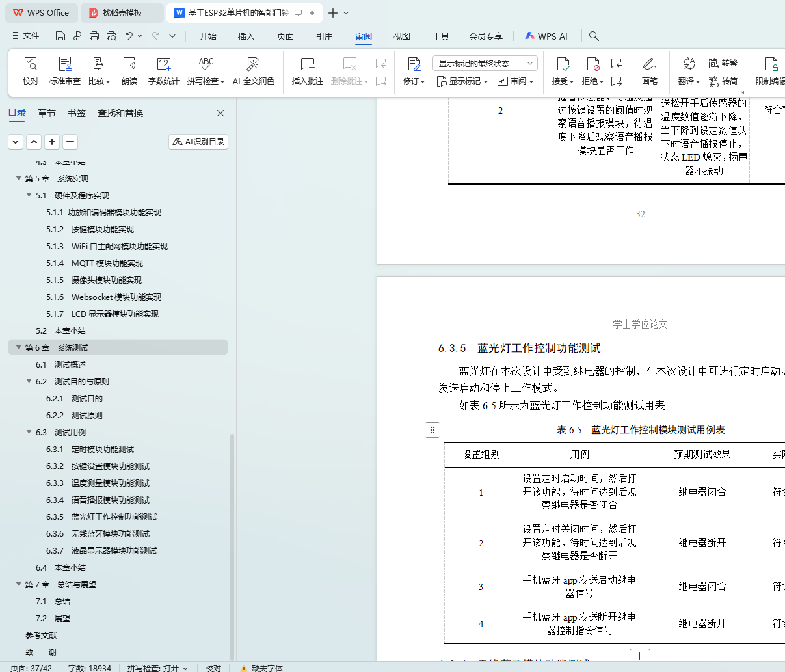Expand the 显示标记 dropdown
This screenshot has height=672, width=785.
click(462, 81)
